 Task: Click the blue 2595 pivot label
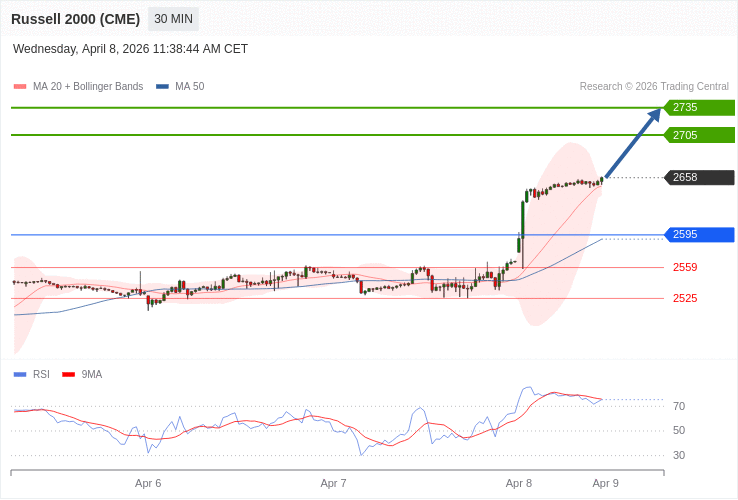[x=699, y=234]
